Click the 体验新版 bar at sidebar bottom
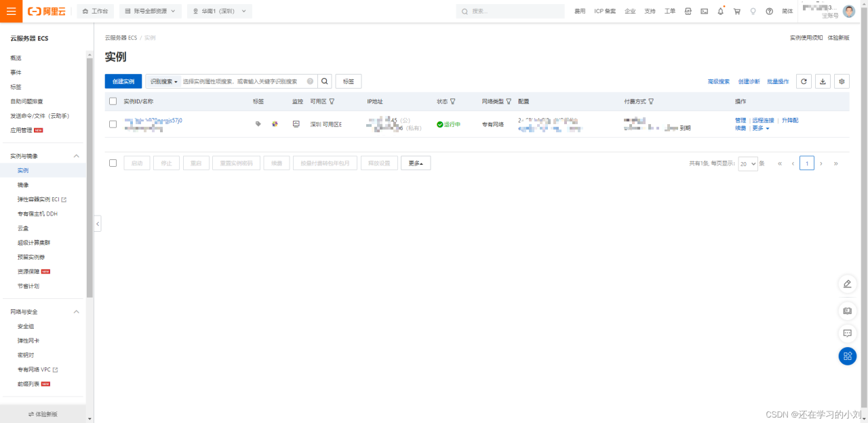868x423 pixels. [x=43, y=414]
